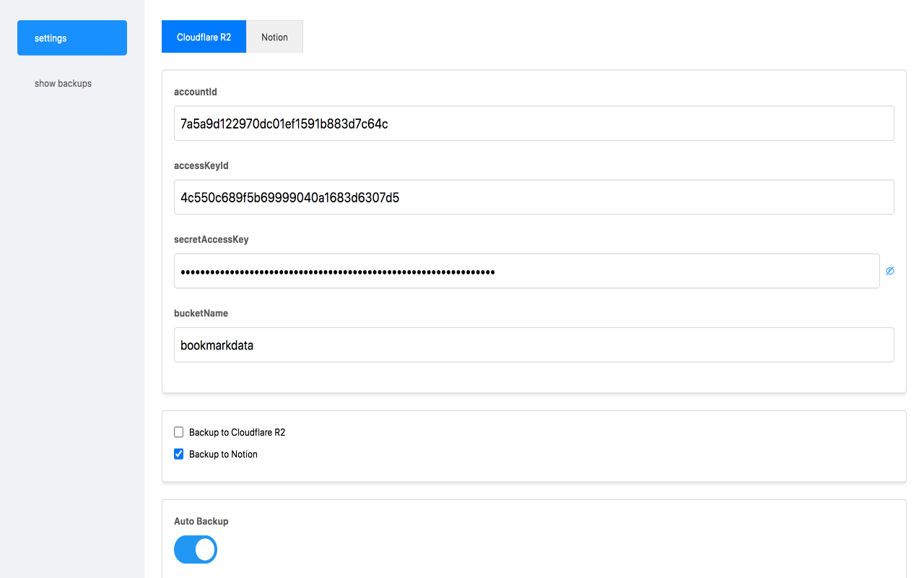Turn off the Auto Backup switch
924x578 pixels.
[x=196, y=550]
